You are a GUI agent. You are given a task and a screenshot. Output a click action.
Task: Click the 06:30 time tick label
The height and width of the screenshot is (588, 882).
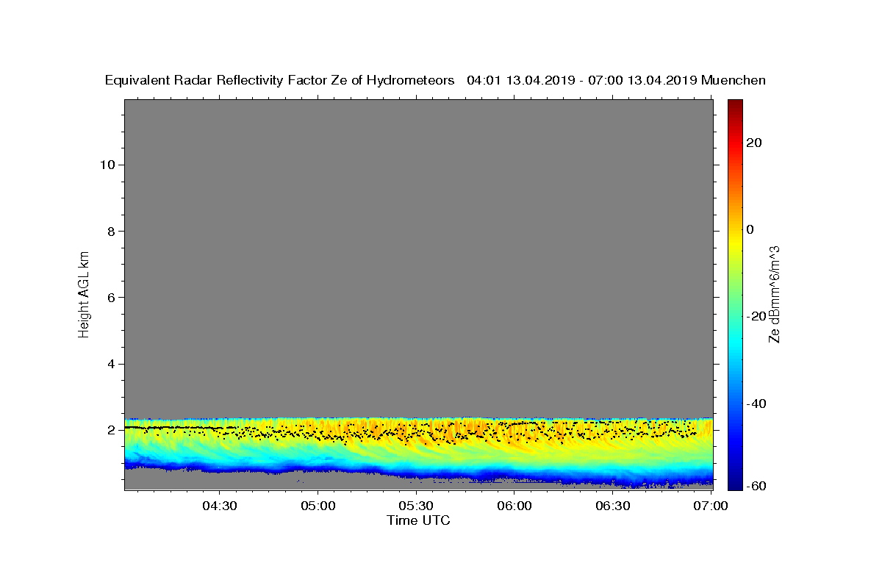[613, 506]
